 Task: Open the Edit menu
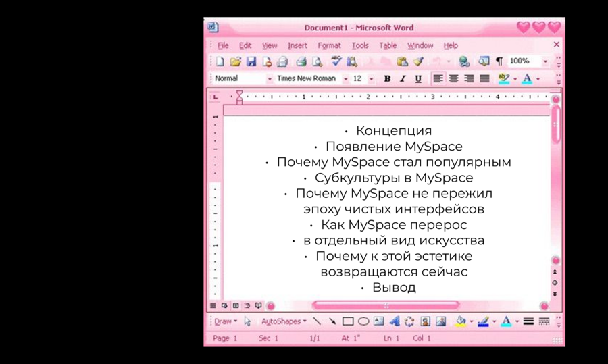245,45
